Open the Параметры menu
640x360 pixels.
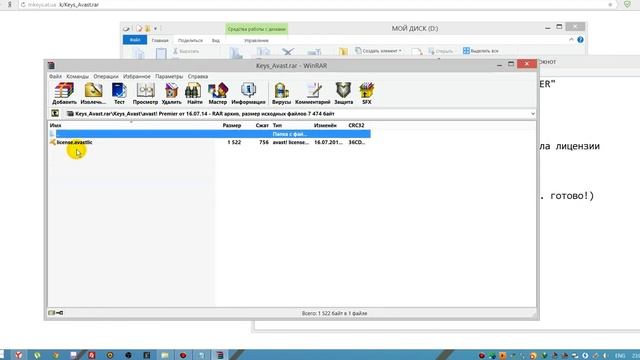[169, 76]
